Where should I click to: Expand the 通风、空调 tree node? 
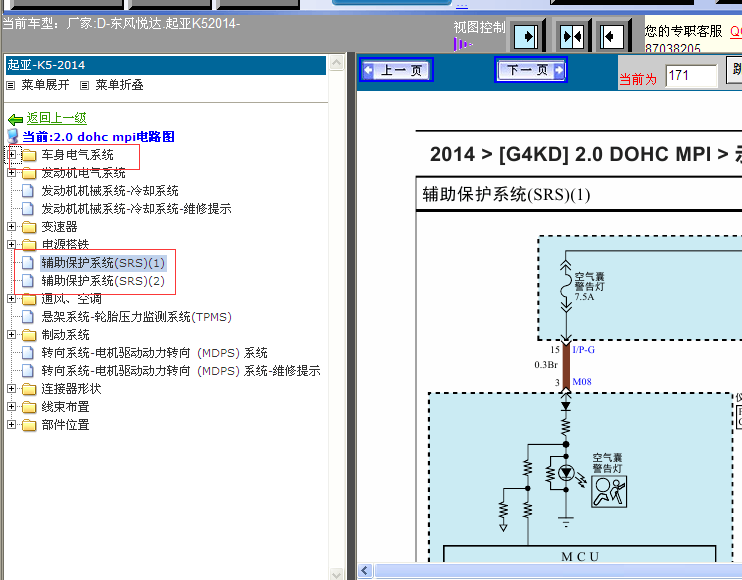[12, 299]
